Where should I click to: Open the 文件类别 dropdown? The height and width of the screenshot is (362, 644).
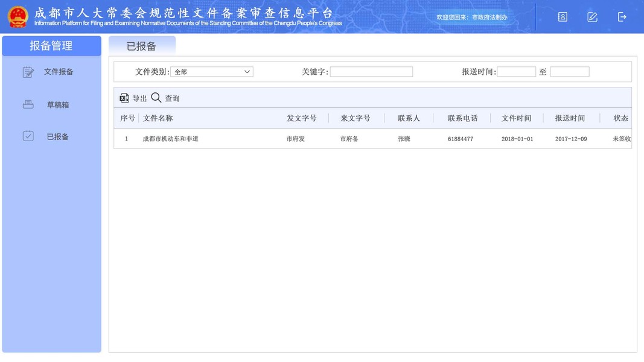pos(211,72)
